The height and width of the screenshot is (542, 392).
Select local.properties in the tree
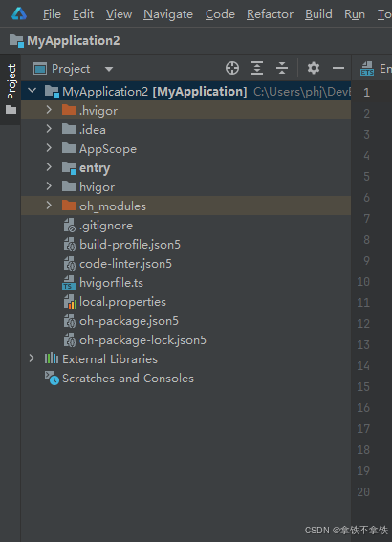click(122, 302)
